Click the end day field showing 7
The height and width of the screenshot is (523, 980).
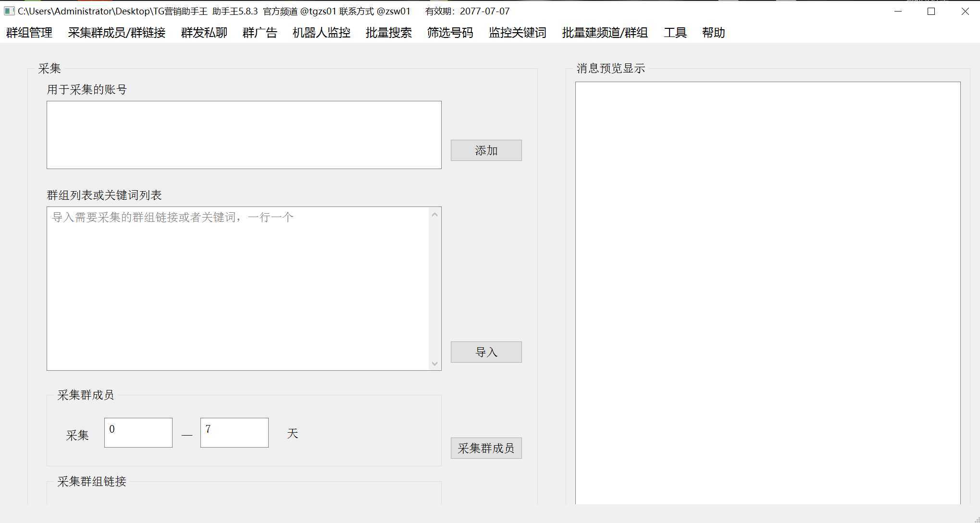[x=234, y=433]
